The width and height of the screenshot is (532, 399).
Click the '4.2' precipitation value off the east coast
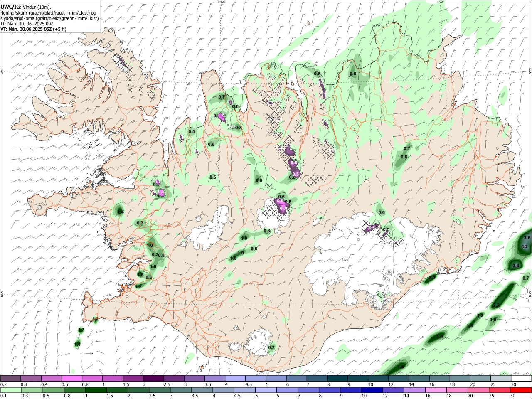(525, 246)
